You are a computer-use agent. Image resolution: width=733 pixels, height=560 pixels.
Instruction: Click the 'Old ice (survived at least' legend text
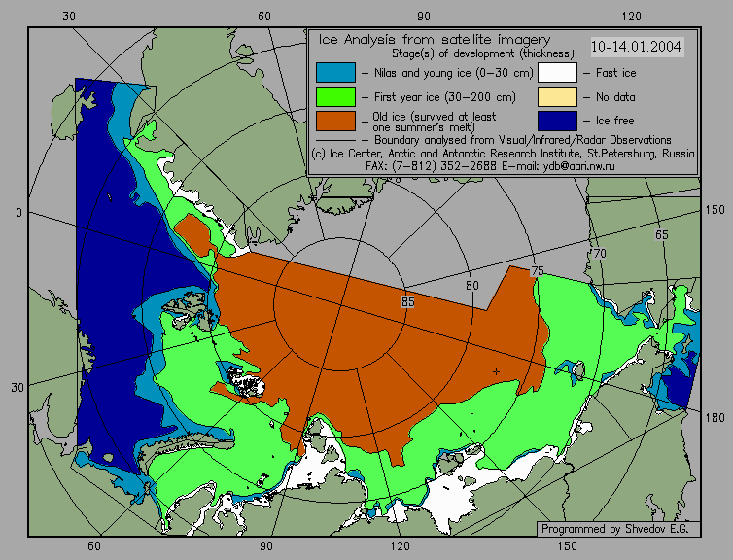tap(435, 117)
